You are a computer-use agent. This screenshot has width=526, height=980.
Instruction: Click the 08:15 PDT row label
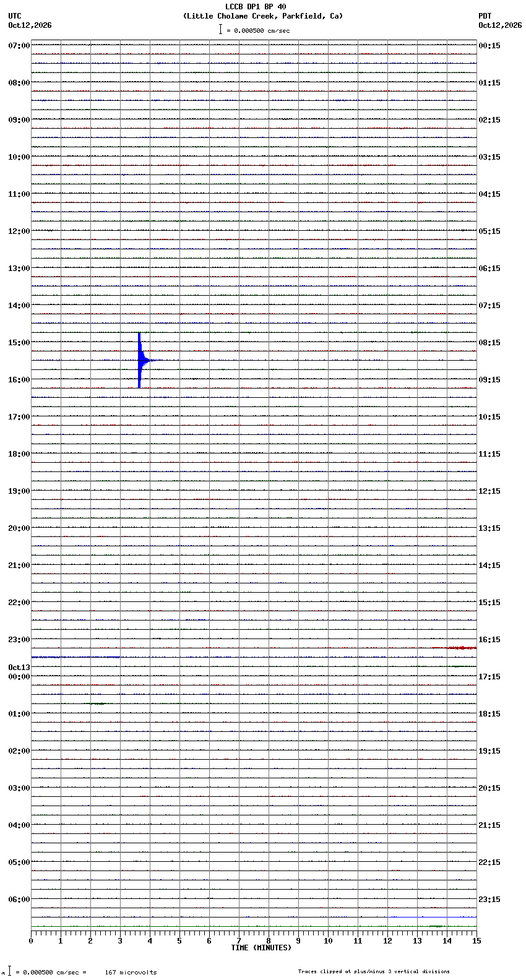[489, 343]
